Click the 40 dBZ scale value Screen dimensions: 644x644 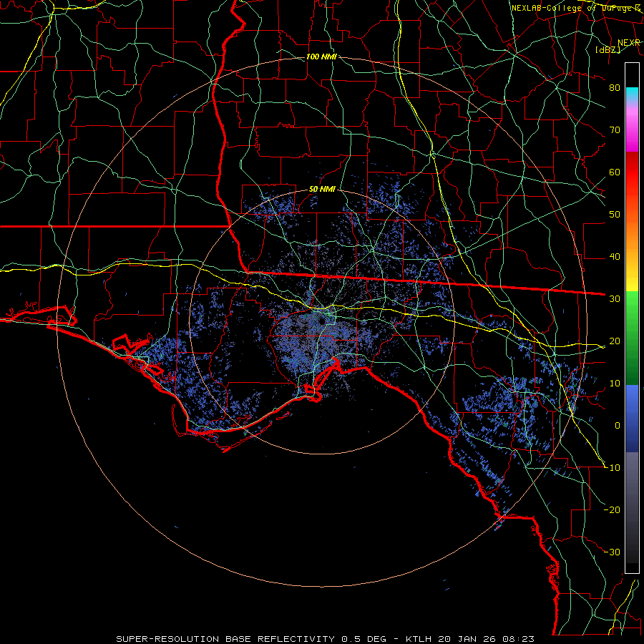615,257
